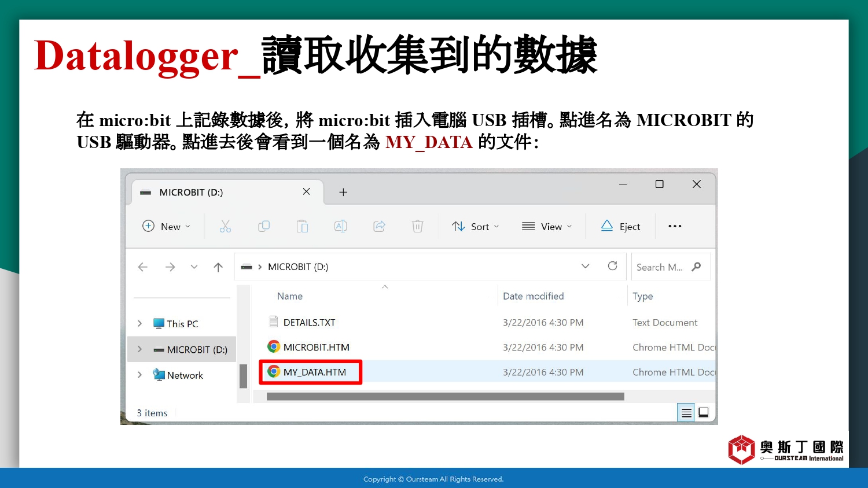Viewport: 868px width, 488px height.
Task: Click the date of DETAILS.TXT
Action: click(x=543, y=323)
